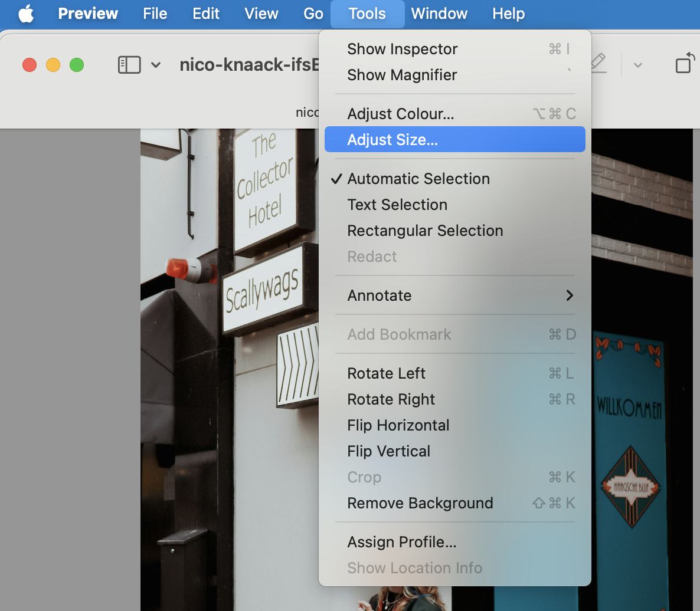Toggle Automatic Selection checkmark item
The image size is (700, 611).
click(455, 178)
